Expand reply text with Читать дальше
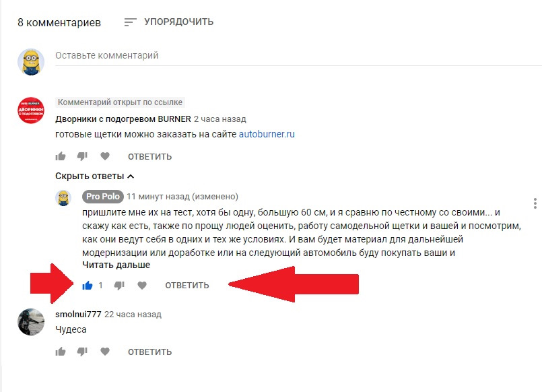The width and height of the screenshot is (542, 392). [116, 265]
